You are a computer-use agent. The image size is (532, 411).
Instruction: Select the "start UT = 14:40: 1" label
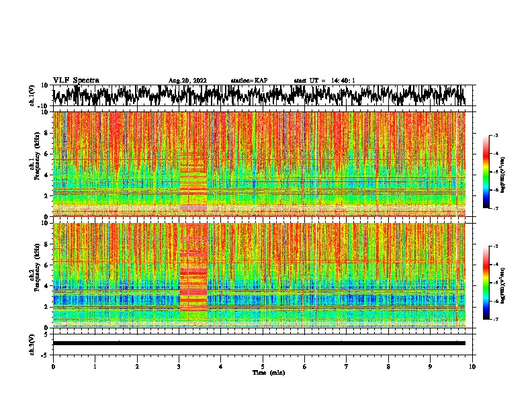pyautogui.click(x=324, y=81)
